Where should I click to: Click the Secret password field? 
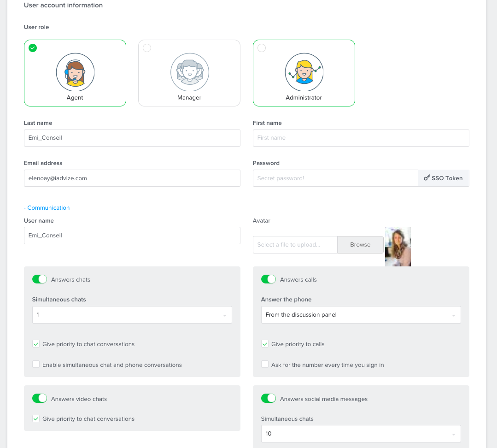[335, 178]
